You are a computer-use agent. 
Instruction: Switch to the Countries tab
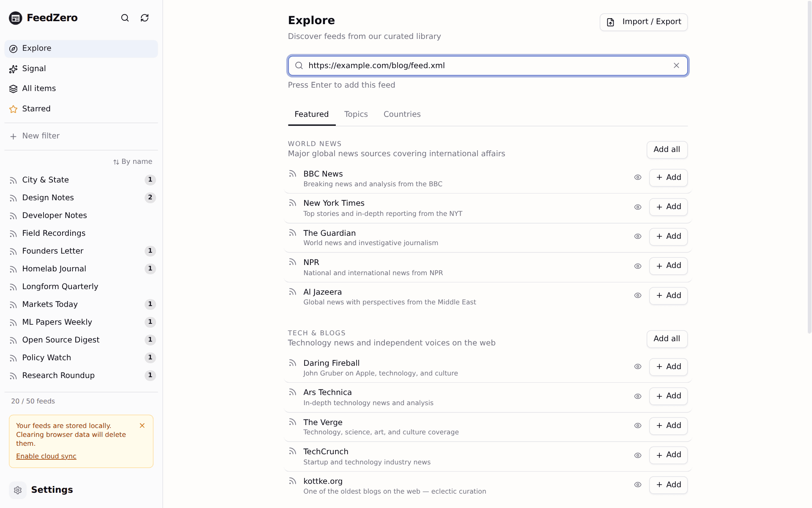[x=402, y=114]
